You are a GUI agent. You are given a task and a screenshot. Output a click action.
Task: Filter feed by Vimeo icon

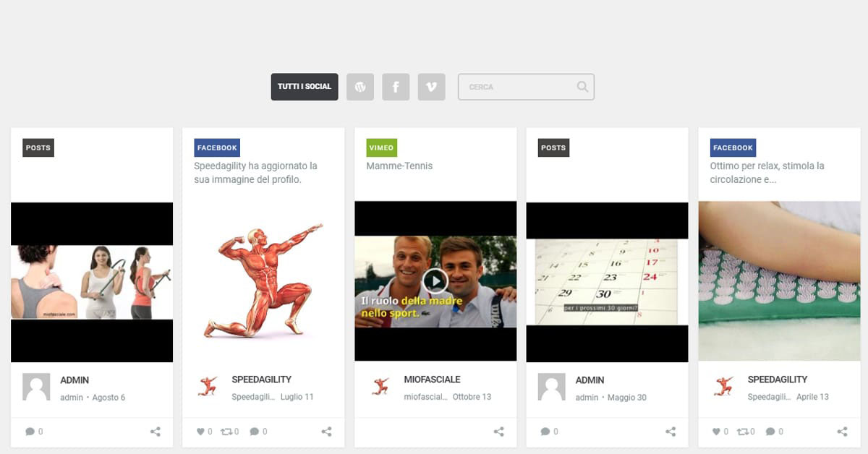(x=432, y=87)
